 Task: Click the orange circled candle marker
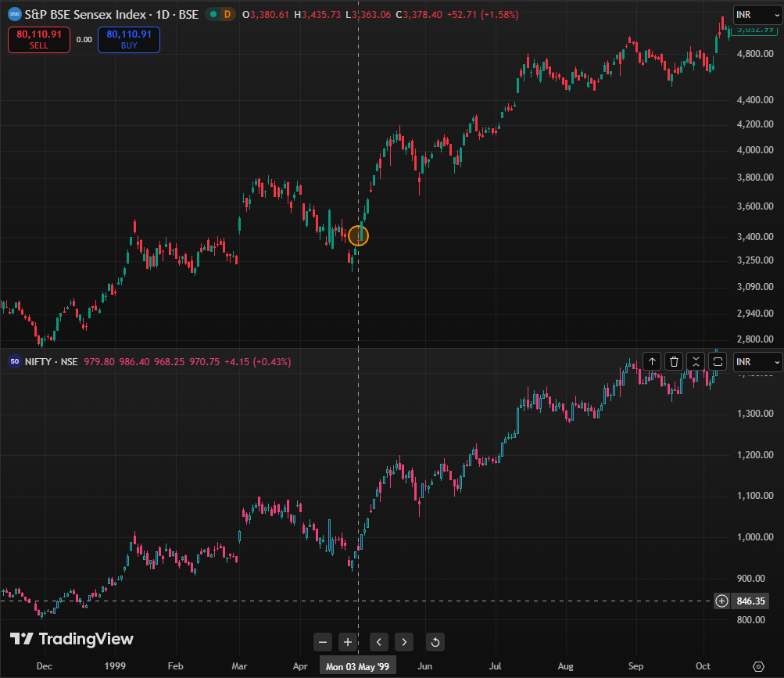[x=358, y=235]
